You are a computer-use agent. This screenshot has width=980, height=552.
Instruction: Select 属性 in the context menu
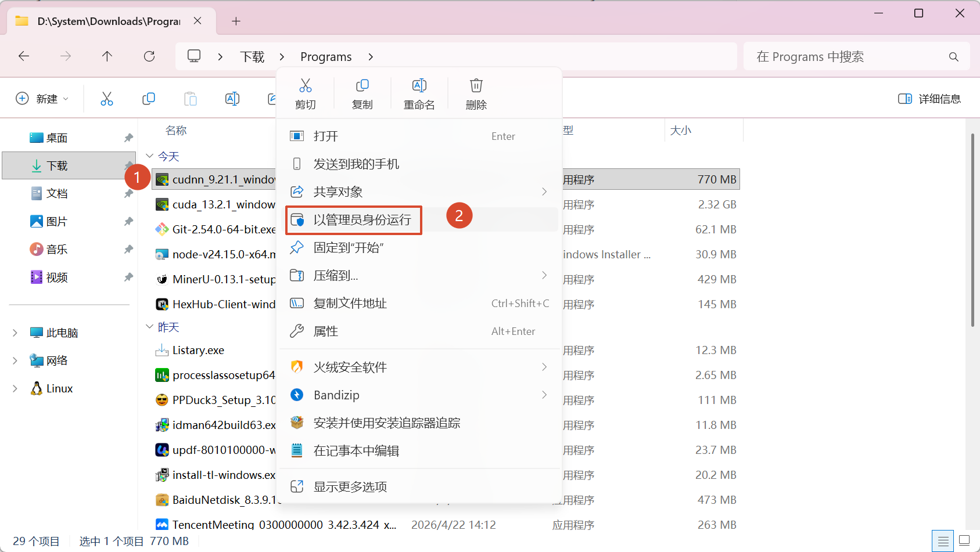(326, 331)
